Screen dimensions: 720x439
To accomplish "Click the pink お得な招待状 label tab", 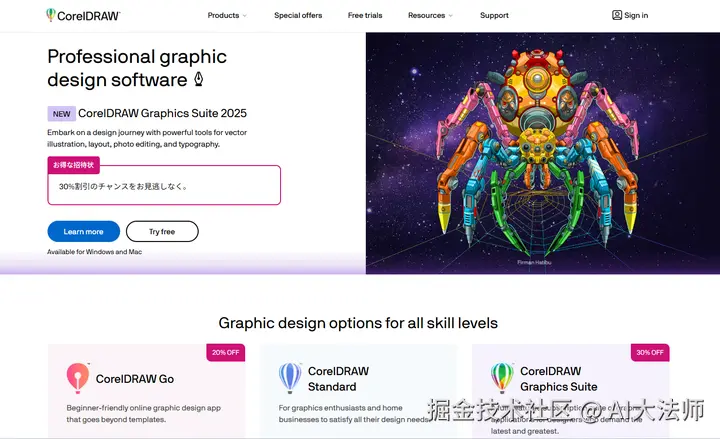I will (x=73, y=165).
